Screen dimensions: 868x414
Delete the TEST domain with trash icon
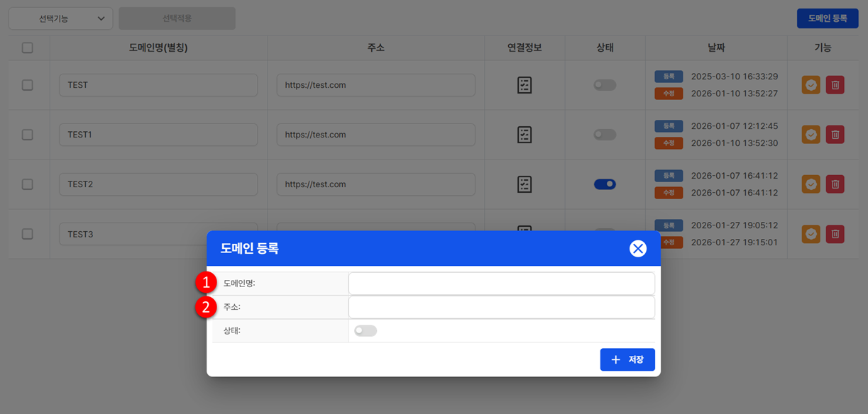point(835,85)
